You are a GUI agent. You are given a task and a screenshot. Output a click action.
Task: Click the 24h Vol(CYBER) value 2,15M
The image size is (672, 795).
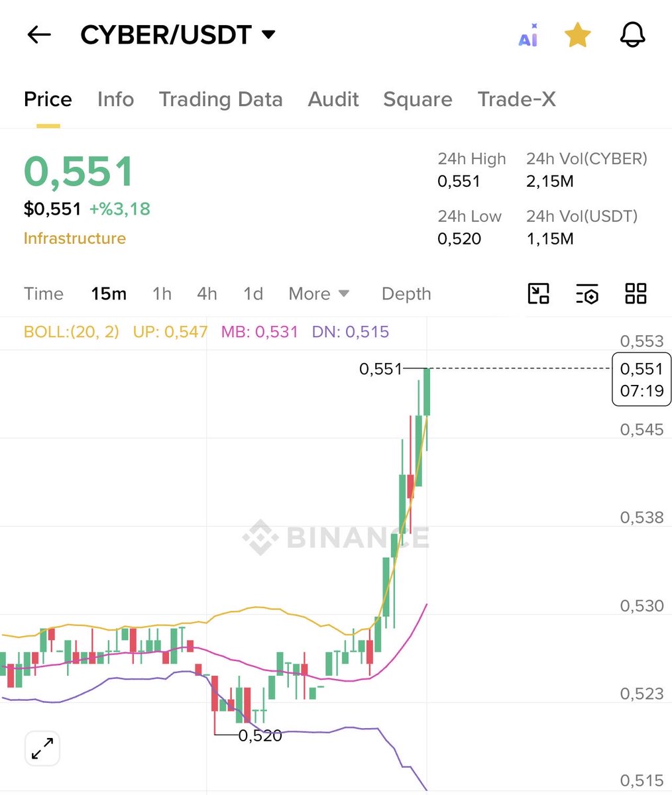pyautogui.click(x=550, y=182)
